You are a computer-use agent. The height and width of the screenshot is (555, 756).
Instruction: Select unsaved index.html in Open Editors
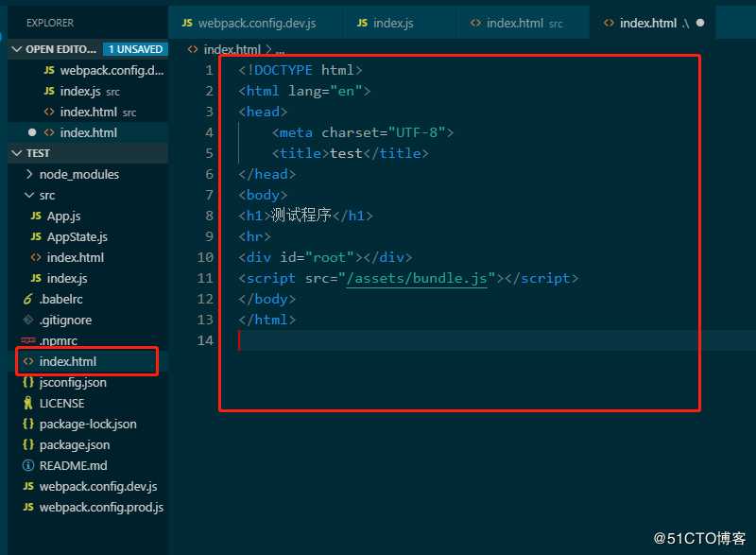(88, 132)
